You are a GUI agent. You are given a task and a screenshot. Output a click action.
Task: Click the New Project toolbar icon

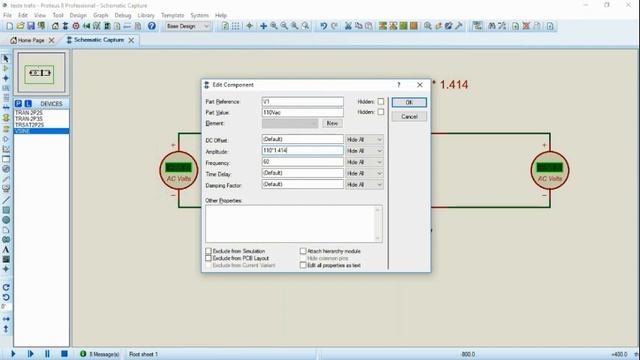9,26
